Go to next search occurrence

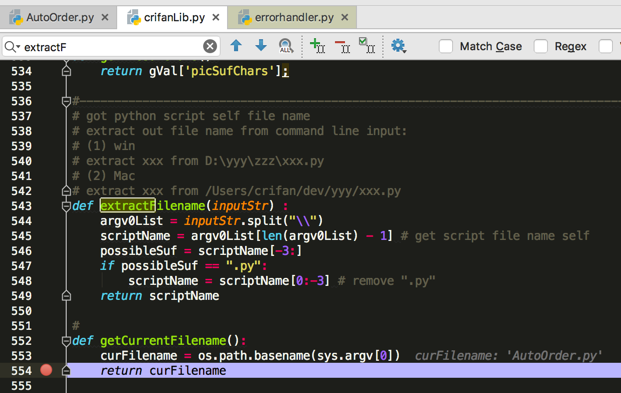[261, 46]
